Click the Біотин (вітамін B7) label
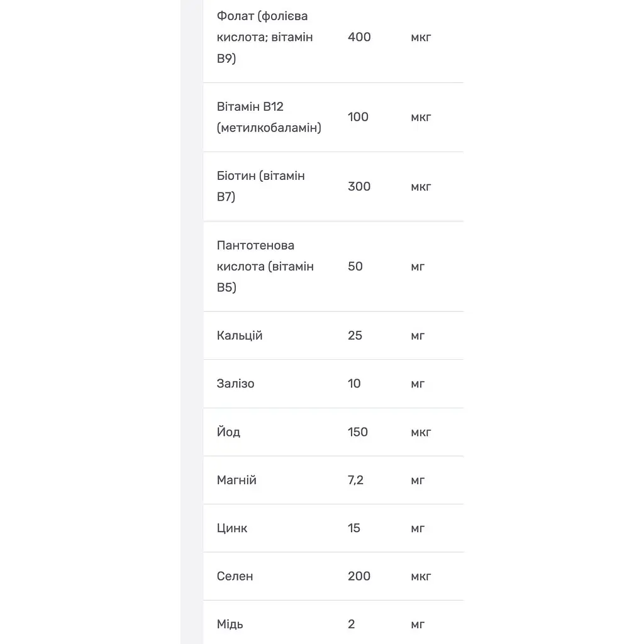The width and height of the screenshot is (644, 644). [x=260, y=186]
